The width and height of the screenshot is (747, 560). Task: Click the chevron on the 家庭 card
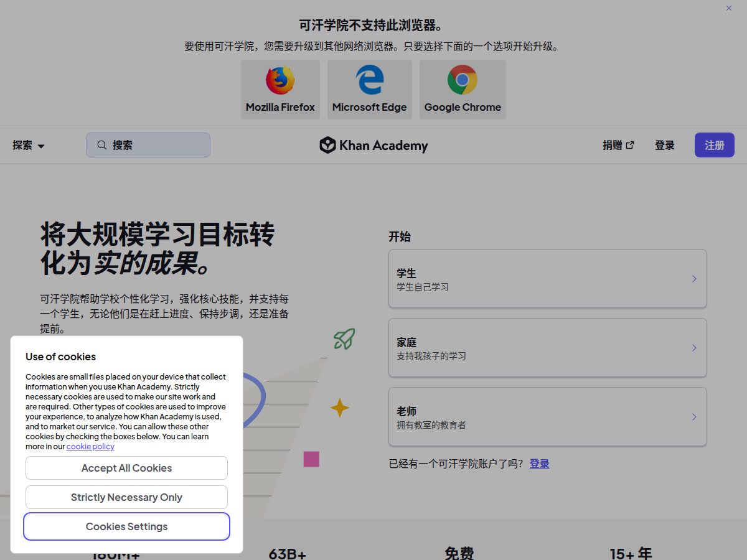(x=694, y=348)
